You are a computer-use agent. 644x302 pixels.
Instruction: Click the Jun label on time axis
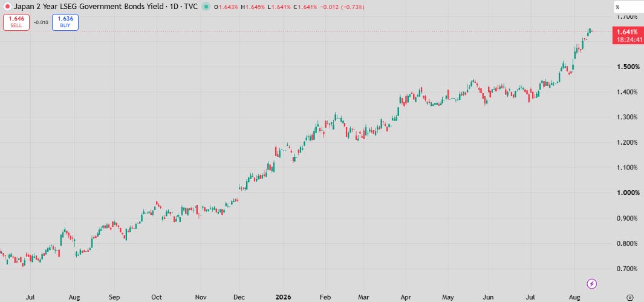489,296
